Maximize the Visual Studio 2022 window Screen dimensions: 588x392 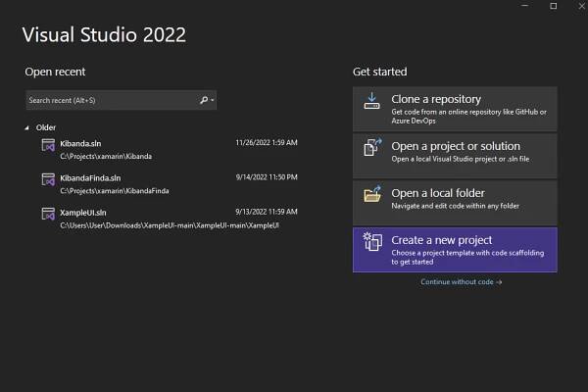(553, 6)
